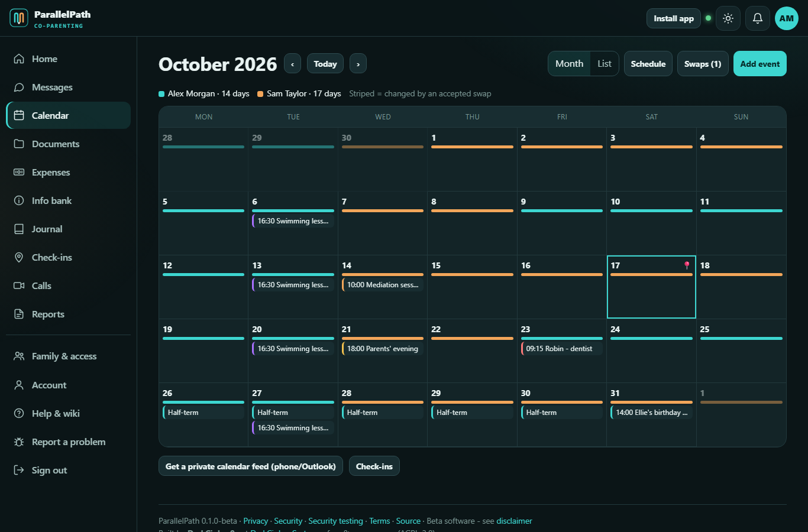The width and height of the screenshot is (808, 532).
Task: Click the Documents folder icon
Action: pos(19,144)
